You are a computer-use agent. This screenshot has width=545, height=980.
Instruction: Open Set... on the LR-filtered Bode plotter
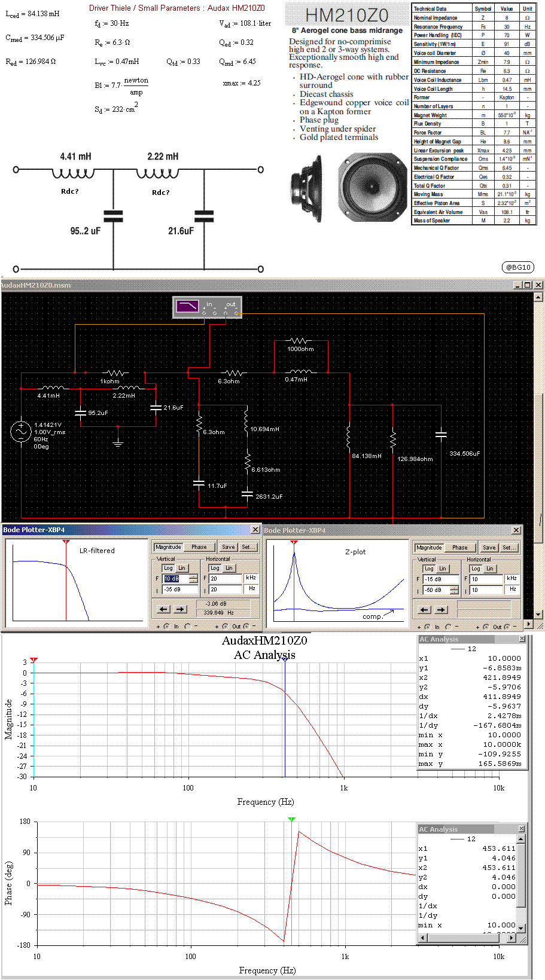(248, 547)
